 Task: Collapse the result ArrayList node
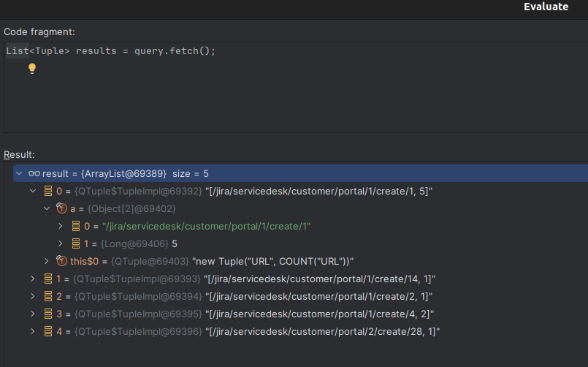pos(19,173)
